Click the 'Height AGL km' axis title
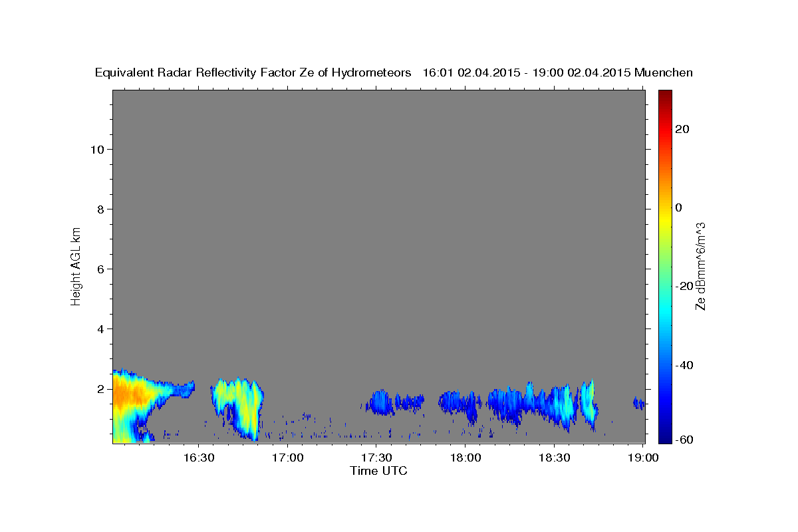 click(76, 266)
